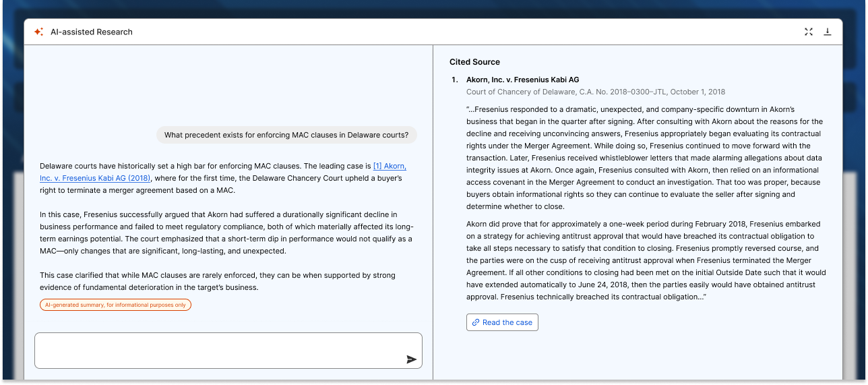Click the quoted paragraph starting 'Akorn did prove'
This screenshot has width=868, height=385.
[x=646, y=260]
